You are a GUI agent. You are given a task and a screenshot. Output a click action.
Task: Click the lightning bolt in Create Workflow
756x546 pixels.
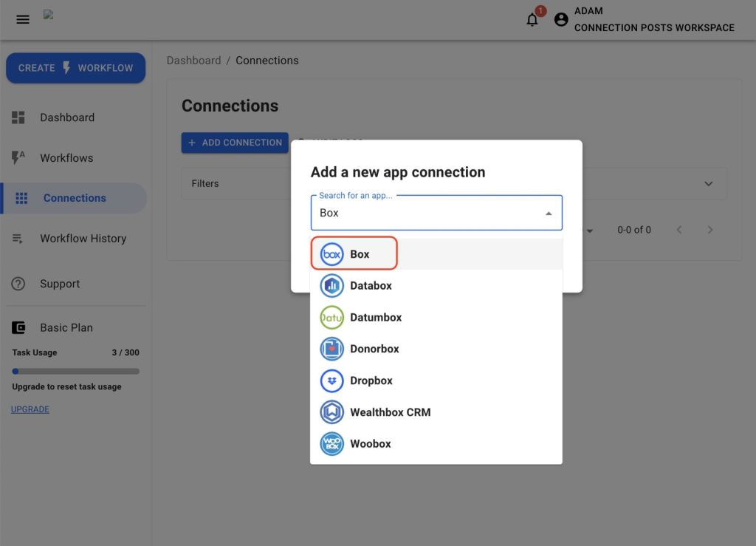coord(66,67)
